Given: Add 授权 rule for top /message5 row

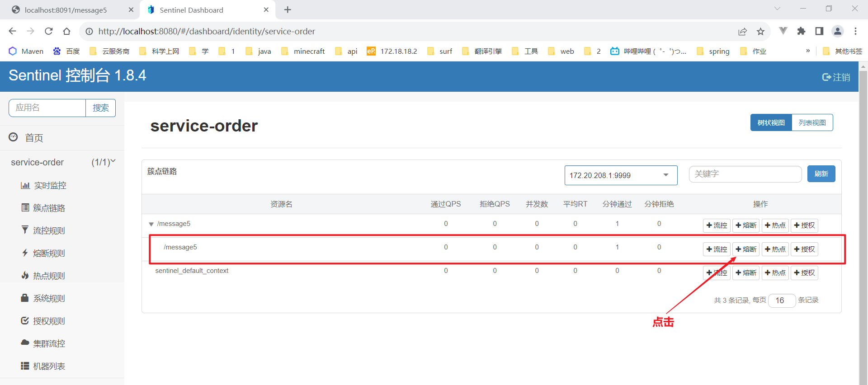Looking at the screenshot, I should pyautogui.click(x=804, y=225).
